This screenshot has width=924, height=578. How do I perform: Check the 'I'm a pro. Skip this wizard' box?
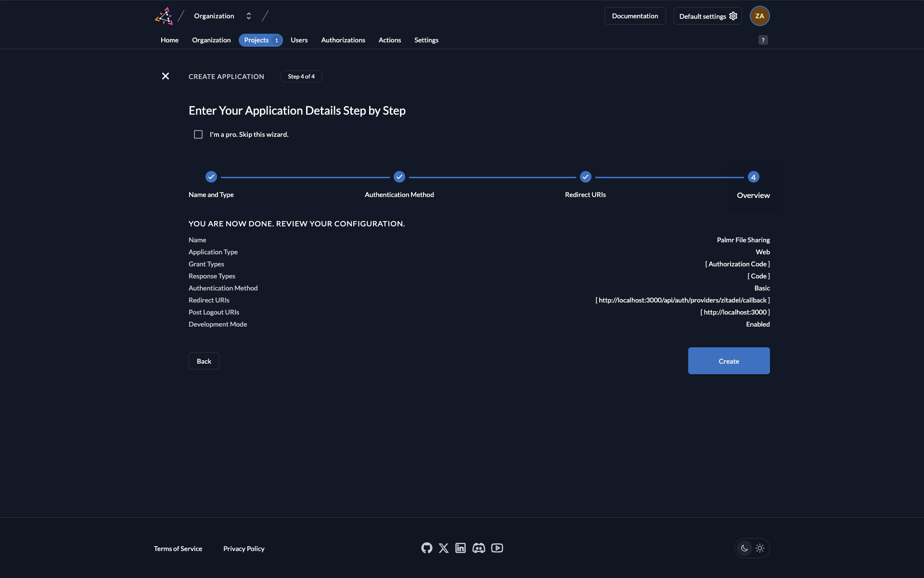pos(198,134)
